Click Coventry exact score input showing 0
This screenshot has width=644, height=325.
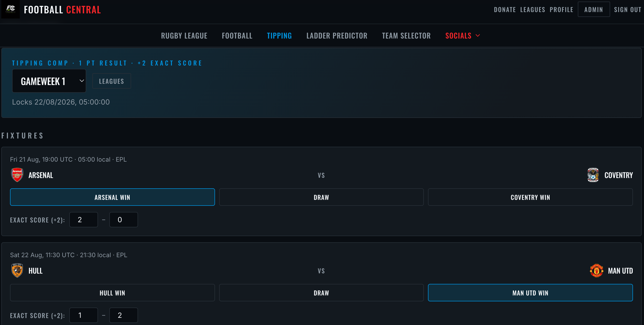tap(124, 220)
